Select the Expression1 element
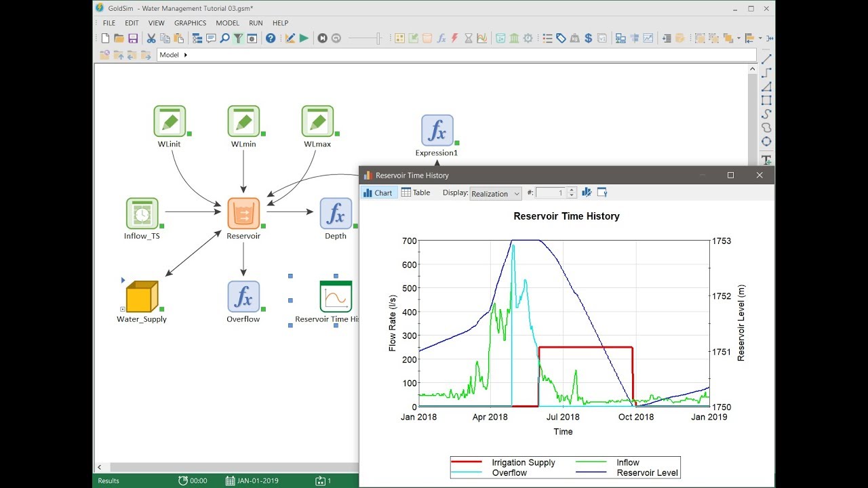The width and height of the screenshot is (868, 488). (437, 130)
